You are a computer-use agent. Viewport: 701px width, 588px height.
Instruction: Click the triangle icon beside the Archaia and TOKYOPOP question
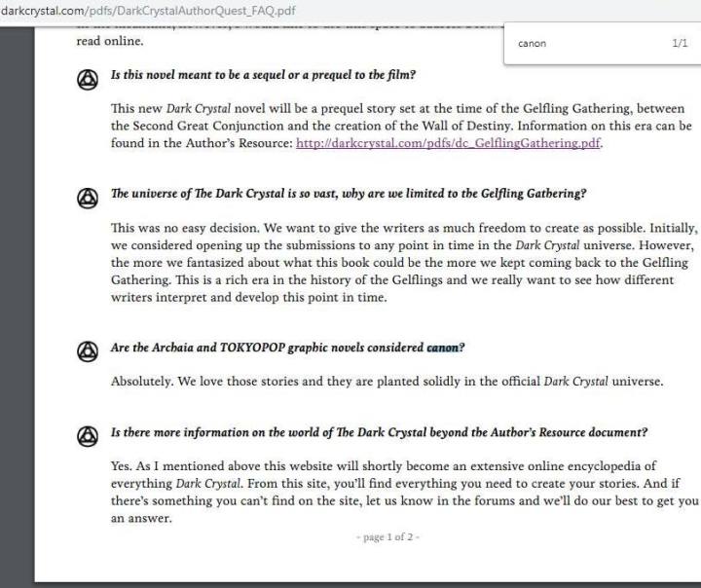[x=88, y=351]
